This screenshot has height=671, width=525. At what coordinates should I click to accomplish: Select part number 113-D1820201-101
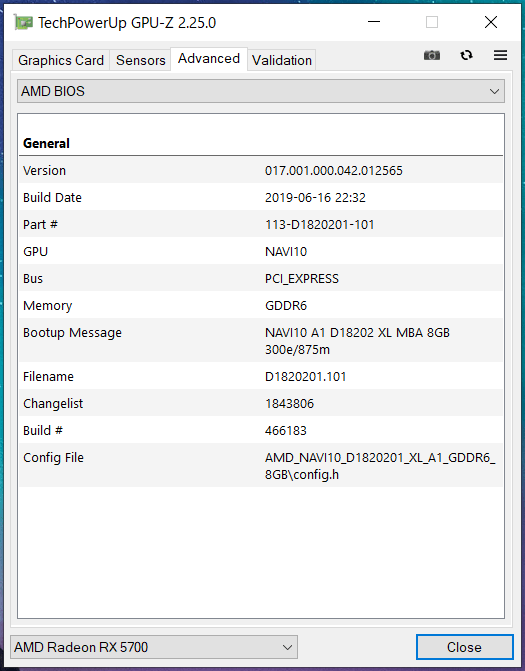320,225
